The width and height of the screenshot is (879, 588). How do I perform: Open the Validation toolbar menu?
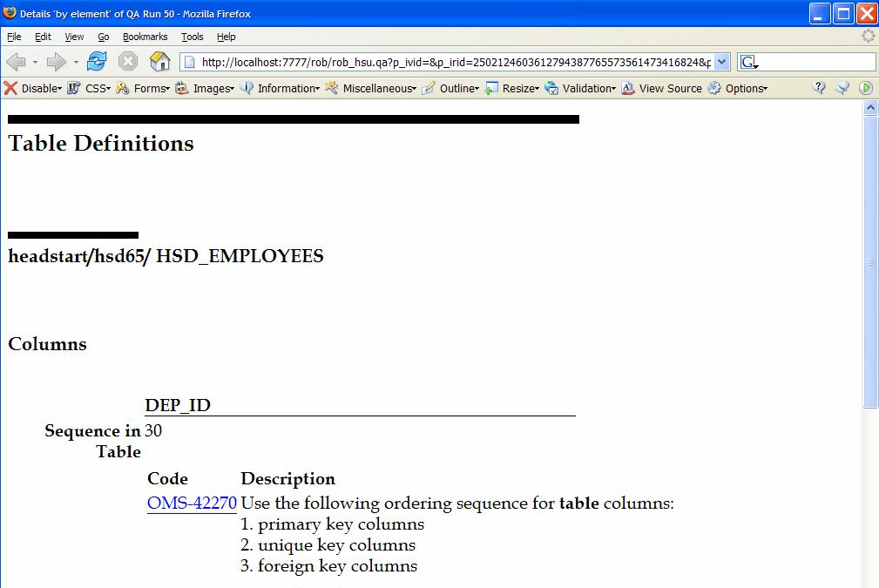589,88
